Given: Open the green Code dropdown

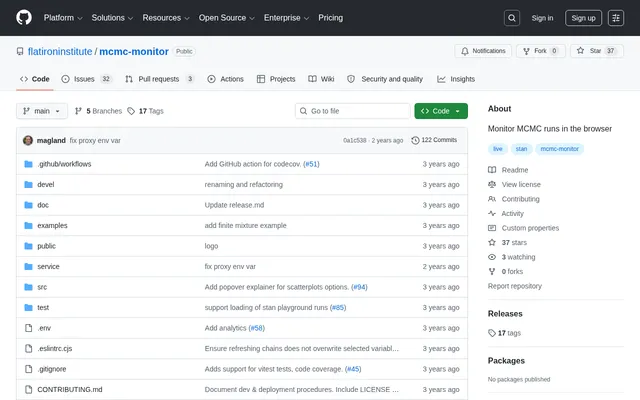Looking at the screenshot, I should [x=441, y=111].
